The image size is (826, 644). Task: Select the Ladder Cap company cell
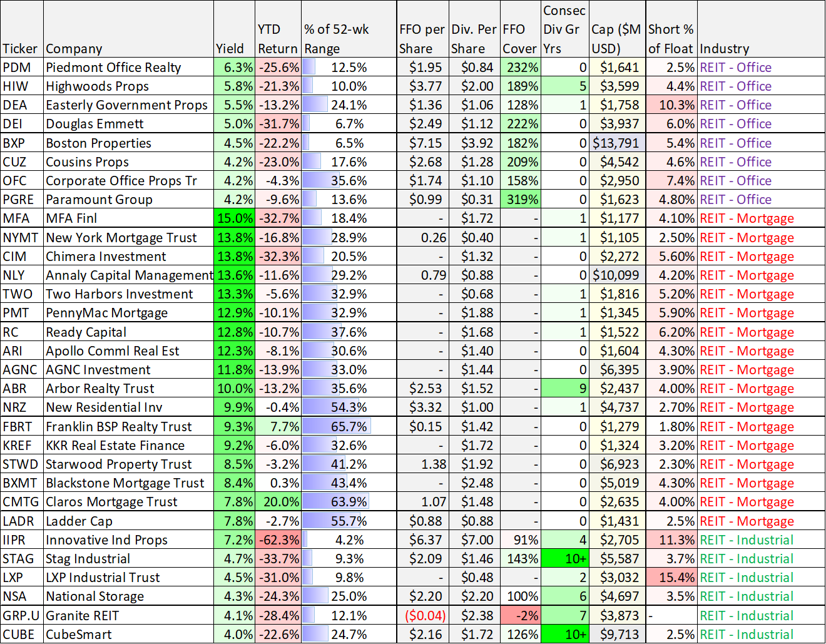[x=128, y=521]
